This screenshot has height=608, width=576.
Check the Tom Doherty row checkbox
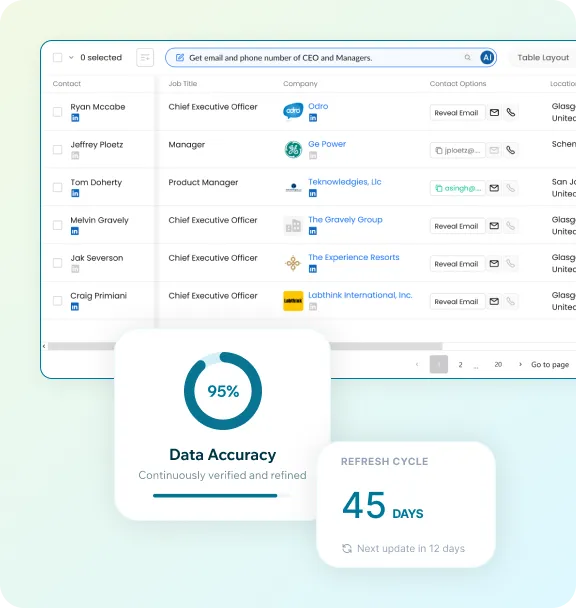(57, 188)
